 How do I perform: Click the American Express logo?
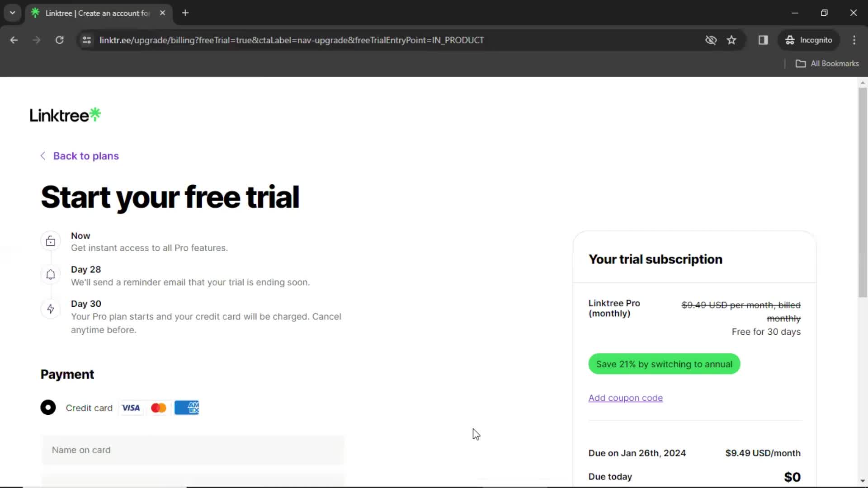coord(187,408)
